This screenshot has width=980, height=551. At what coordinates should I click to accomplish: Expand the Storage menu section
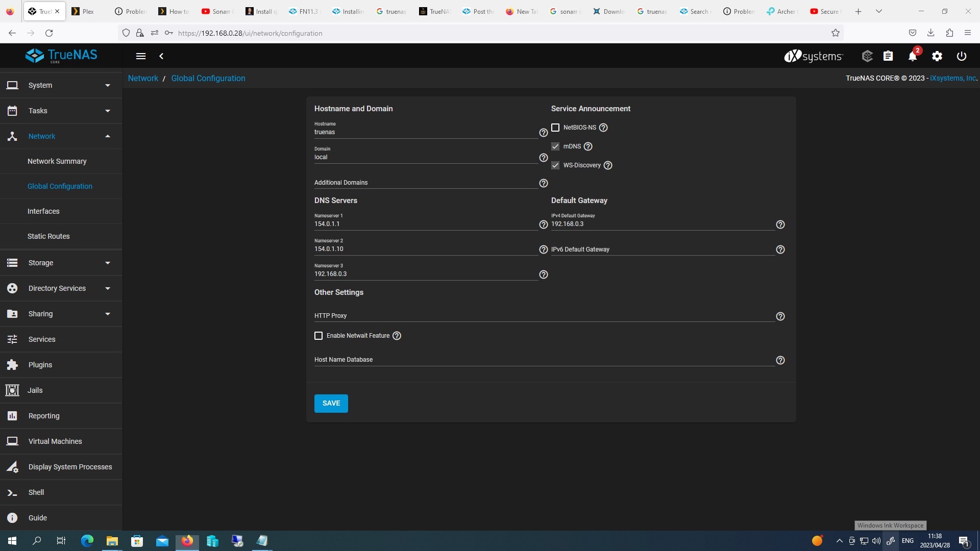pos(61,263)
